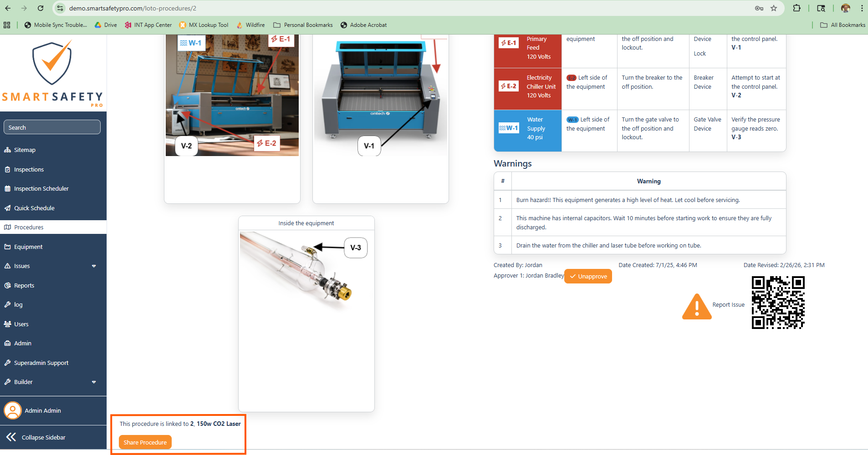Viewport: 868px width, 455px height.
Task: Open the linked 150w CO2 Laser equipment
Action: coord(219,424)
